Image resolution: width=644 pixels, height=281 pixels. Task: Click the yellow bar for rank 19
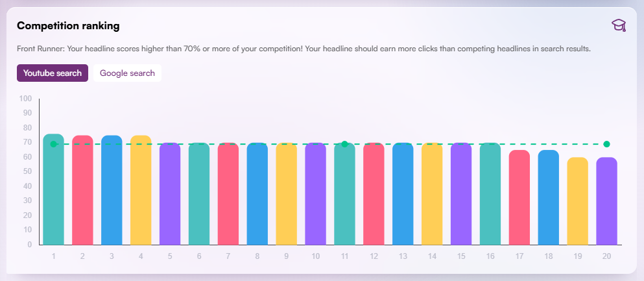point(578,201)
